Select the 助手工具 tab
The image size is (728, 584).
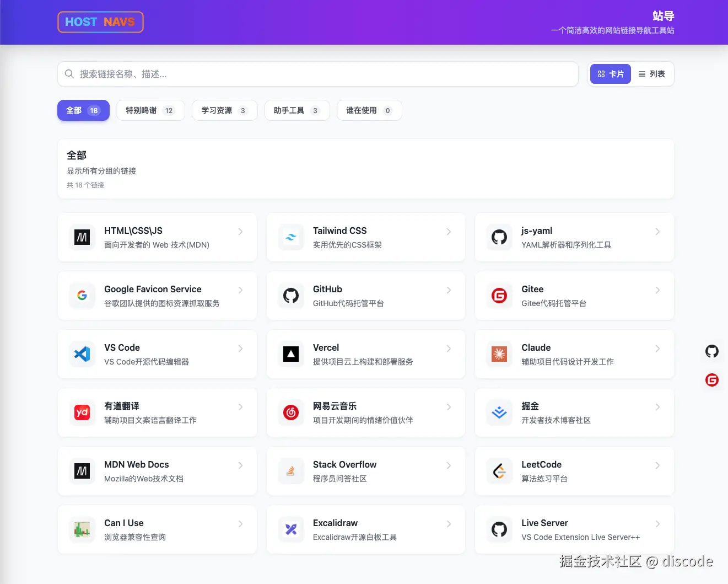(x=297, y=110)
